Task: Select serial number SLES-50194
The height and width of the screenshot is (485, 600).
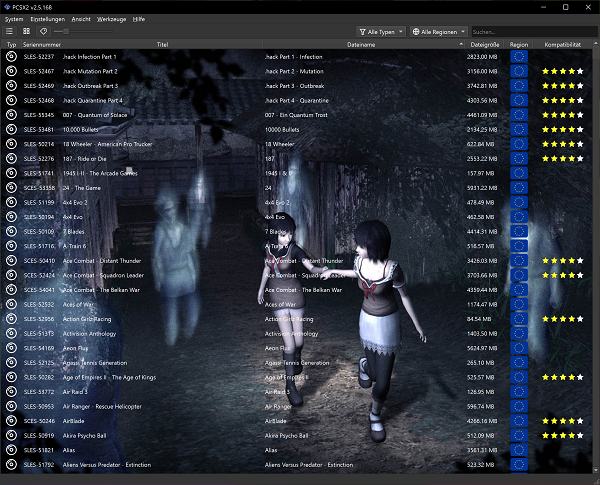Action: coord(39,217)
